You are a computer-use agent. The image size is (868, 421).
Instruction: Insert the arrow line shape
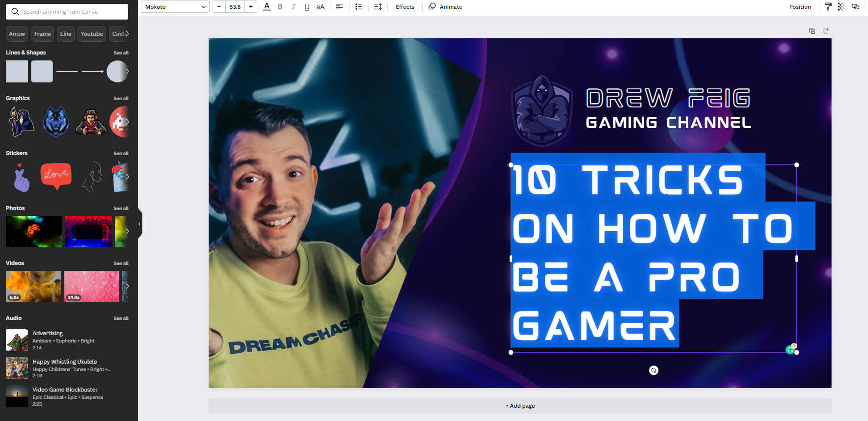93,72
